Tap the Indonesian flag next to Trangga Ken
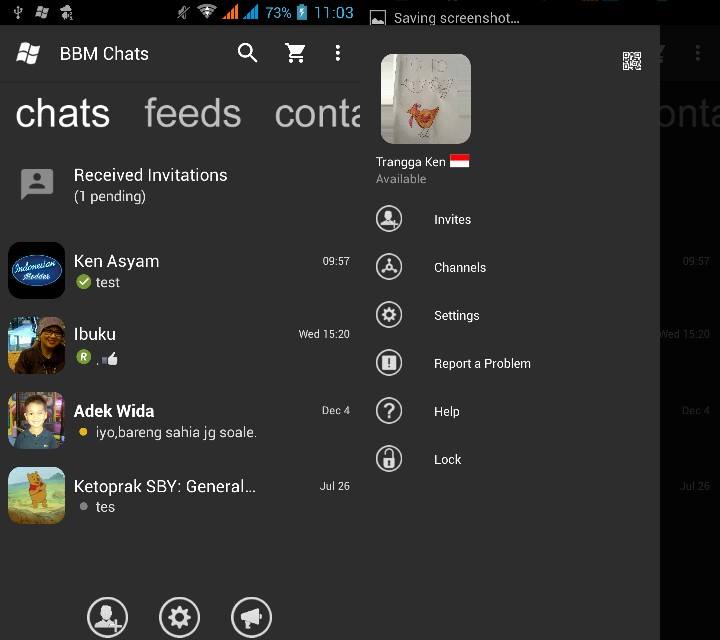Viewport: 720px width, 640px height. tap(459, 161)
